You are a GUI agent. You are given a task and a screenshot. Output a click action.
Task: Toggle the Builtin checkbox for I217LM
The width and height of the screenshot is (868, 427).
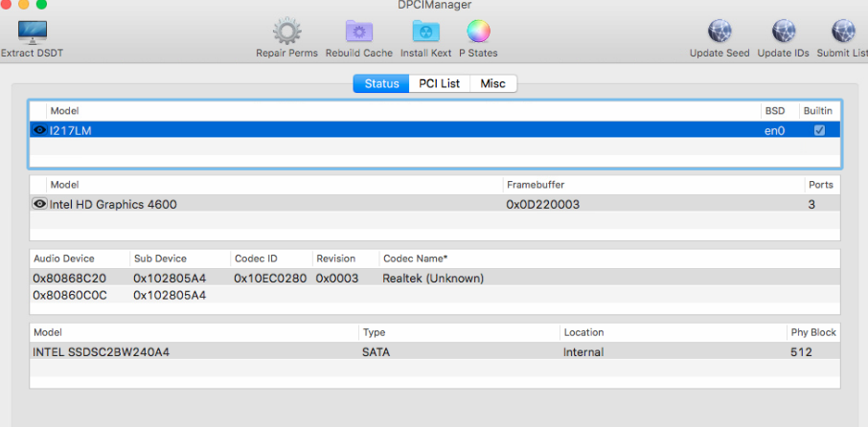pyautogui.click(x=819, y=130)
